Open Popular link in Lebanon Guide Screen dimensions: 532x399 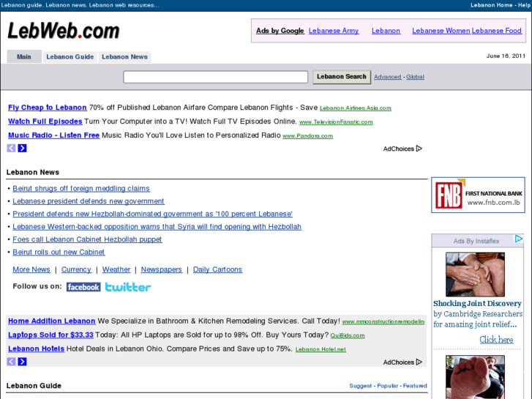[387, 386]
